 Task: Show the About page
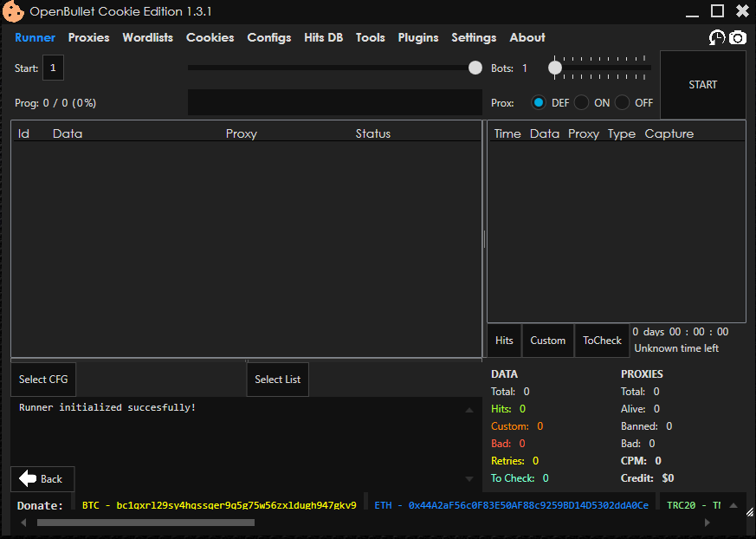527,37
